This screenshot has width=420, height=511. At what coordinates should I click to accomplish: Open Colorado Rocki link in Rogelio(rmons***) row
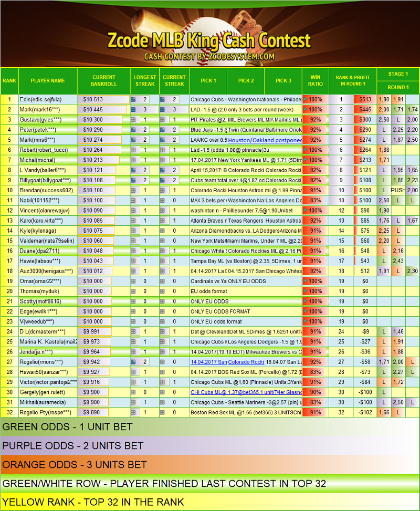[x=246, y=362]
